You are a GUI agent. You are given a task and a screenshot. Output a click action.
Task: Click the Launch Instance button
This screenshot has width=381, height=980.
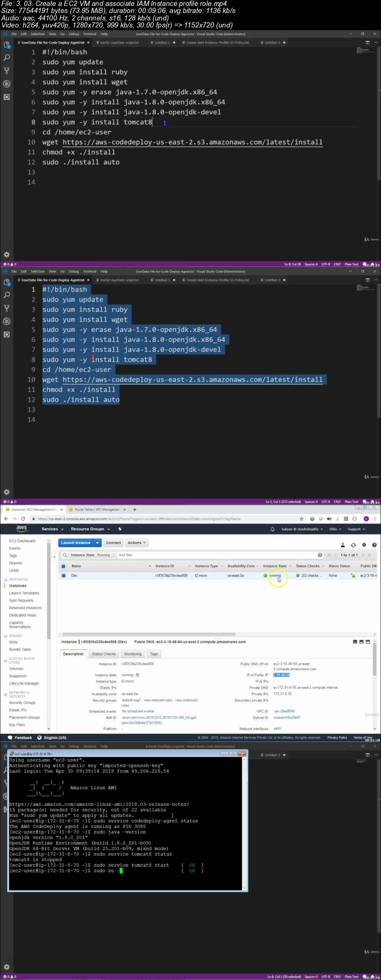[x=76, y=543]
